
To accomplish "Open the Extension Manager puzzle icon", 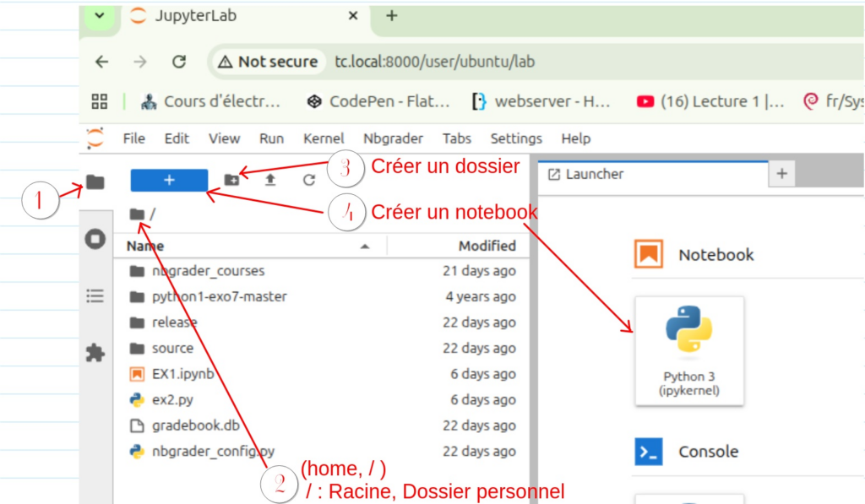I will pyautogui.click(x=95, y=352).
